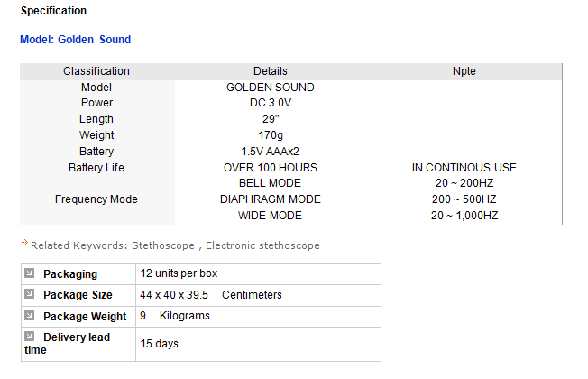Click the blue Model: Golden Sound heading

tap(75, 40)
